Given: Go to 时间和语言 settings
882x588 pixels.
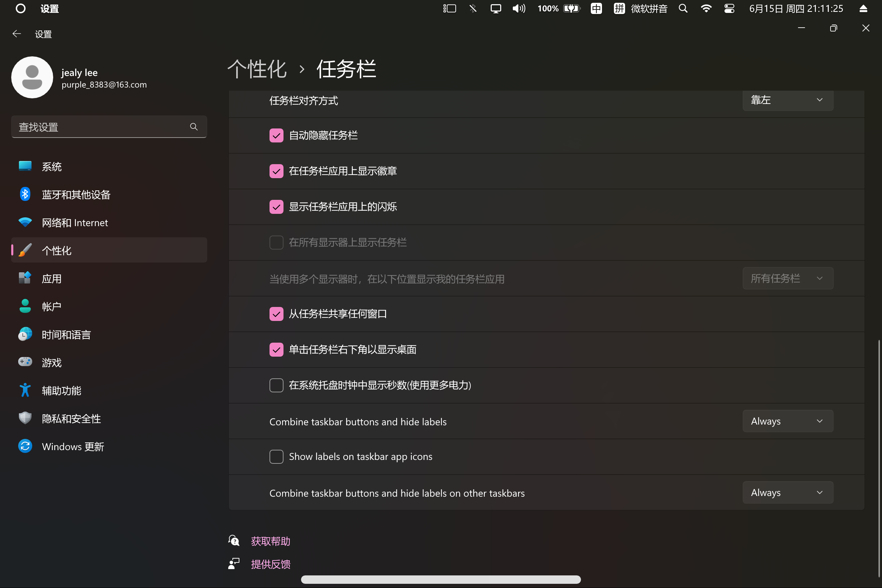Looking at the screenshot, I should tap(109, 334).
